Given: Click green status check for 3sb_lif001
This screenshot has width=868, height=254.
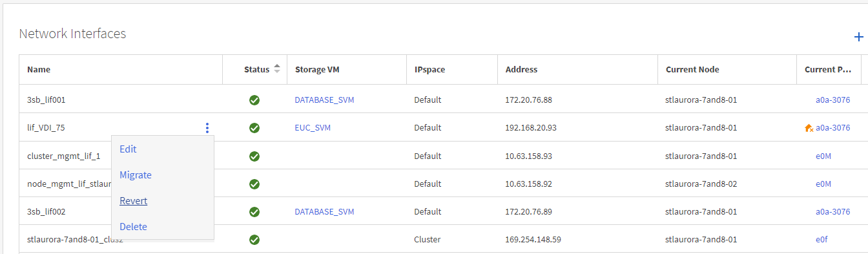Looking at the screenshot, I should 254,100.
